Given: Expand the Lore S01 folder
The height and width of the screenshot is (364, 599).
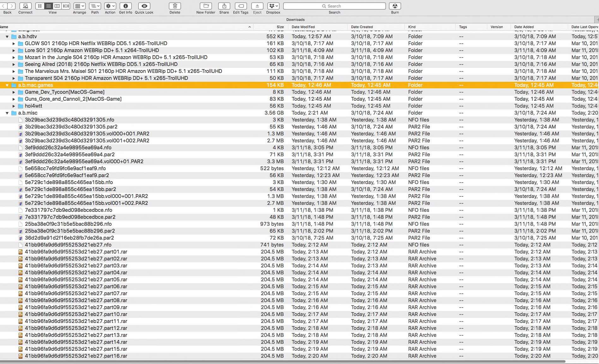Looking at the screenshot, I should tap(14, 51).
